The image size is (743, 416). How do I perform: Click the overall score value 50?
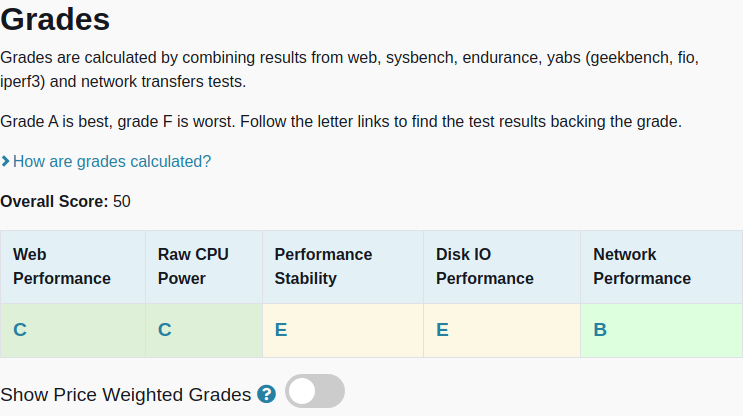click(122, 201)
